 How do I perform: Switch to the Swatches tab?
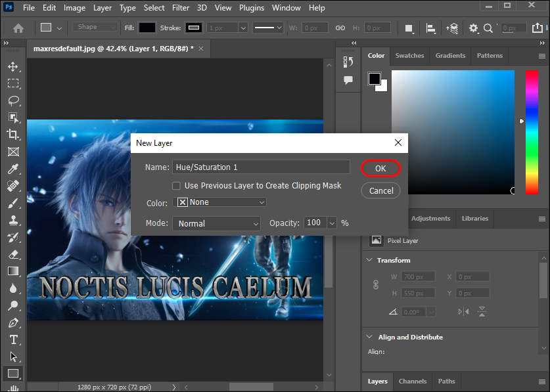pyautogui.click(x=409, y=56)
